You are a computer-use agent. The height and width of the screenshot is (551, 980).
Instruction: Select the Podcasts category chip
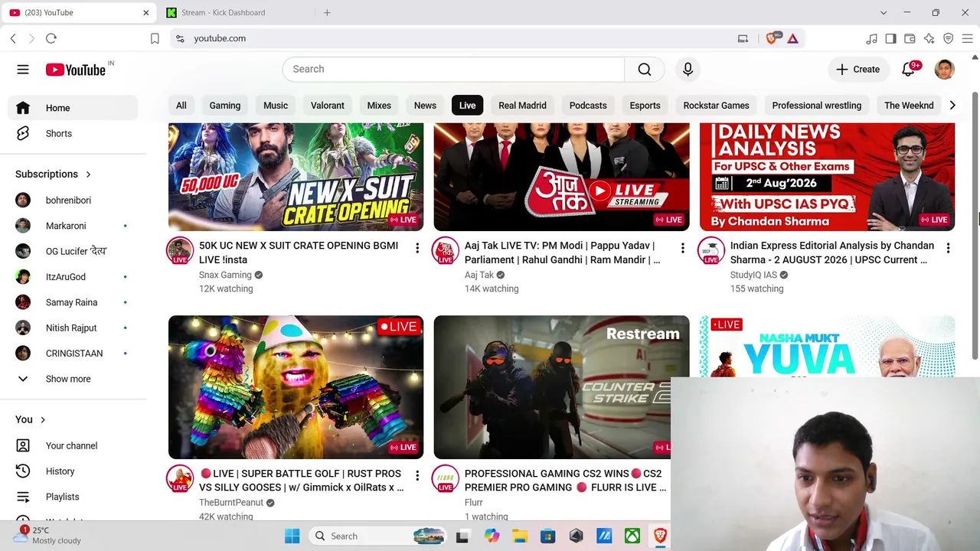pos(588,106)
